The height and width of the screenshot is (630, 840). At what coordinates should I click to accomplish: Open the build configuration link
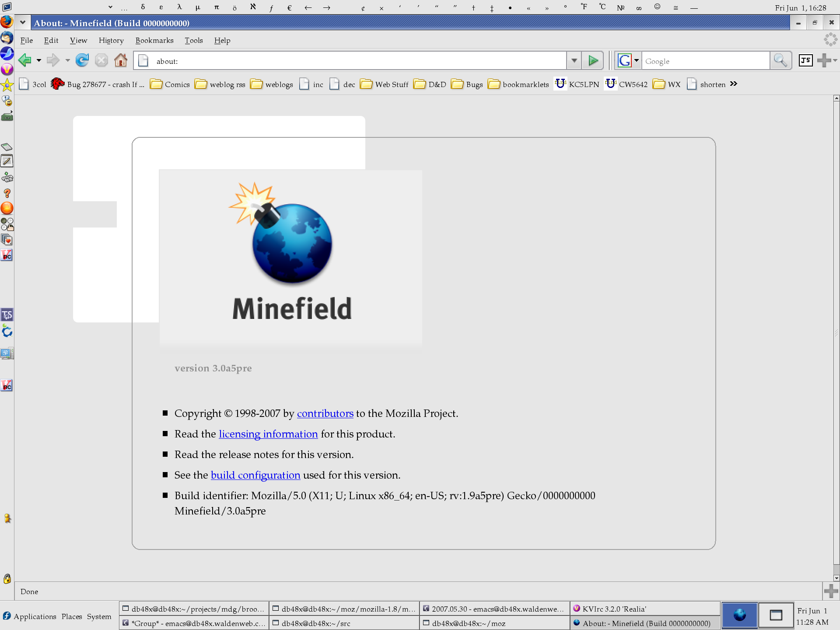pyautogui.click(x=255, y=475)
